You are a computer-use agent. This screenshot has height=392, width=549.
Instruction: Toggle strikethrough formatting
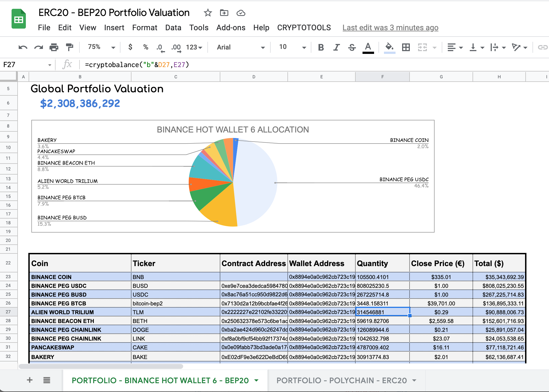click(x=352, y=47)
